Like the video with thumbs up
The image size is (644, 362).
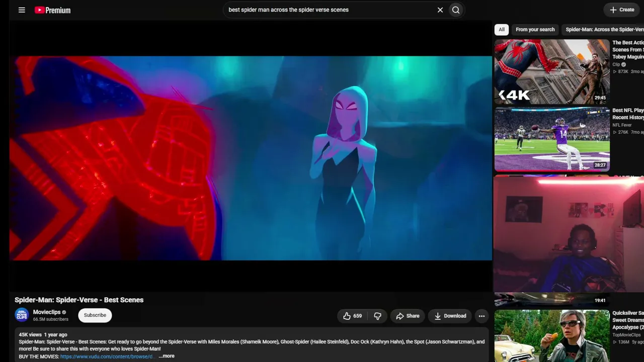[352, 316]
